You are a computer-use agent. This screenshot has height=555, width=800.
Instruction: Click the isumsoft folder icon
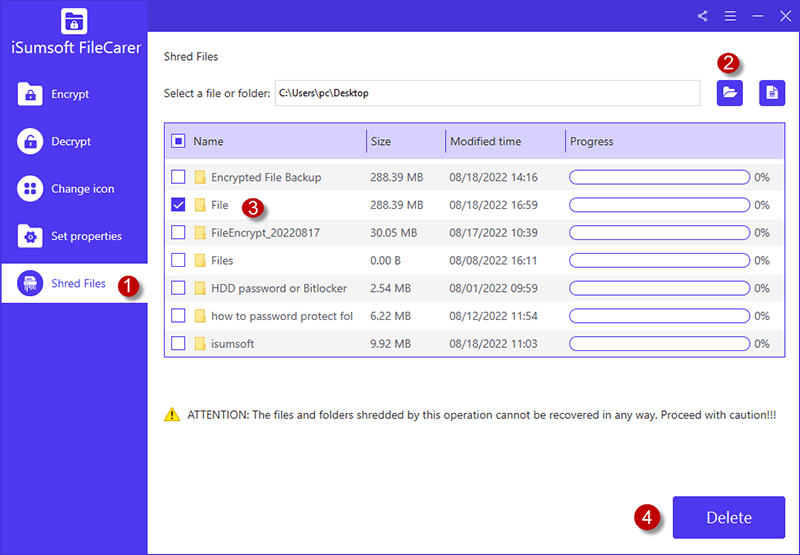200,343
